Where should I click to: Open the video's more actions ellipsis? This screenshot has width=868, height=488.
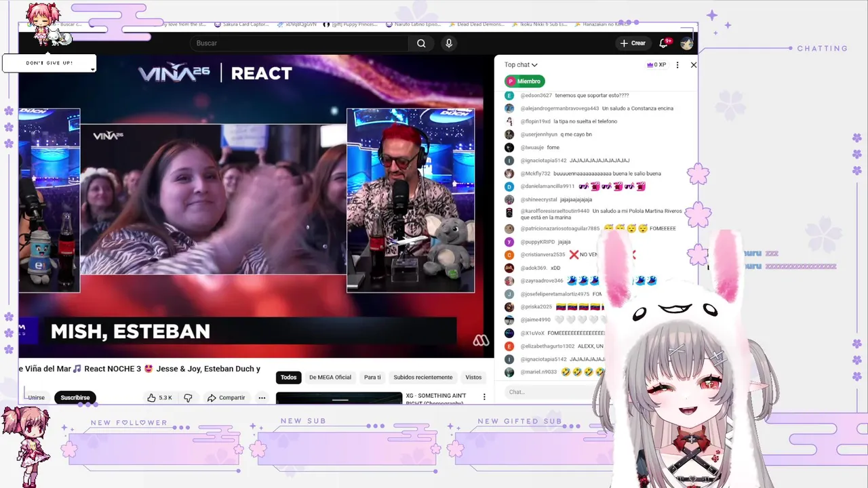coord(262,398)
